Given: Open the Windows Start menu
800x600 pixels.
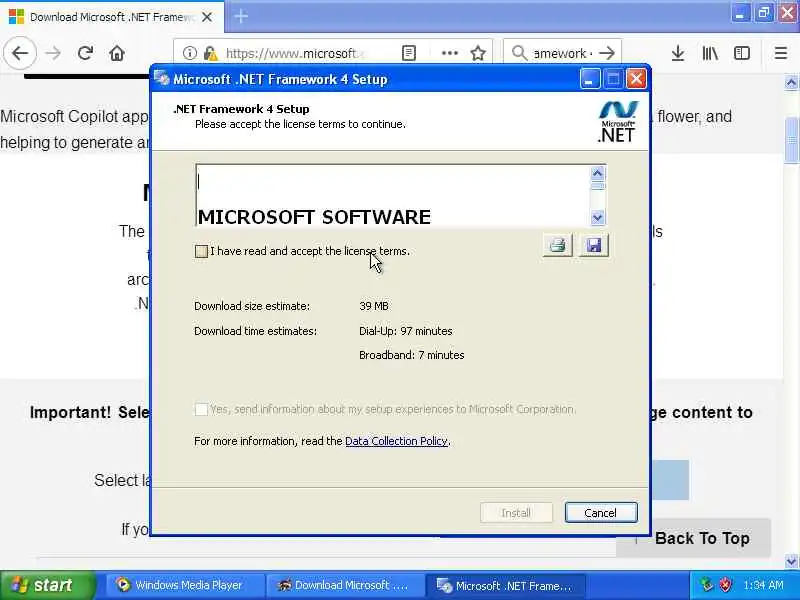Looking at the screenshot, I should click(46, 585).
